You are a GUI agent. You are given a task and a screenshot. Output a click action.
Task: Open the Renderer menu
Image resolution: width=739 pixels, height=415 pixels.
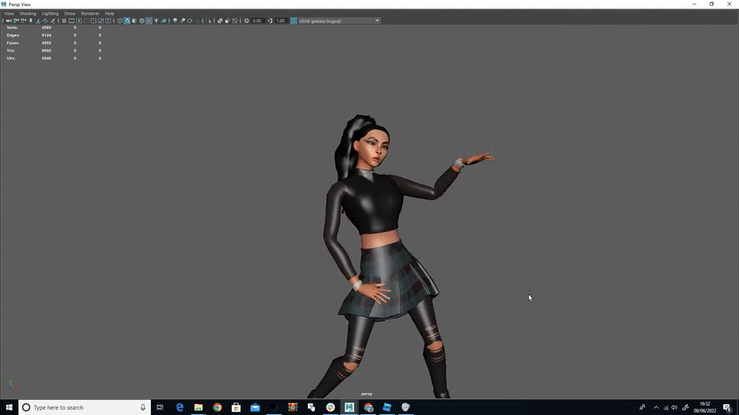[x=90, y=14]
